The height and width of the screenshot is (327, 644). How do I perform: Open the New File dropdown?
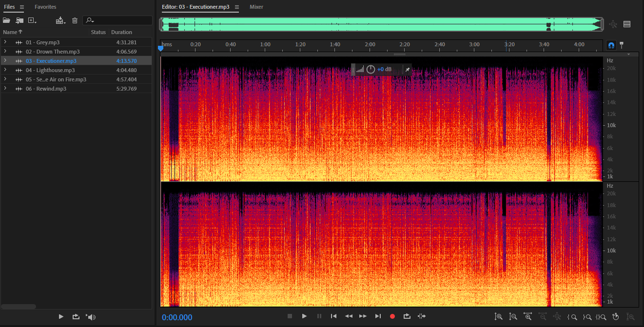click(x=33, y=21)
